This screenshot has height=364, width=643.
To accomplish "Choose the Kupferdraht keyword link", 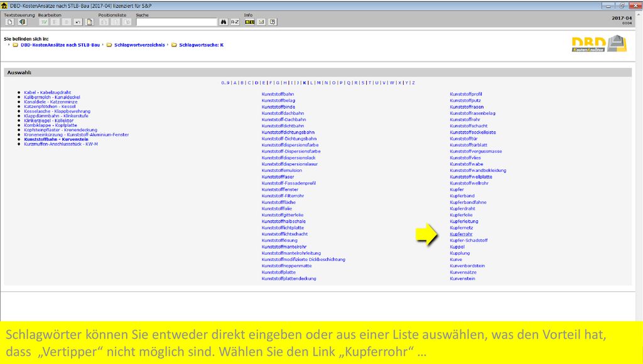I will (463, 208).
